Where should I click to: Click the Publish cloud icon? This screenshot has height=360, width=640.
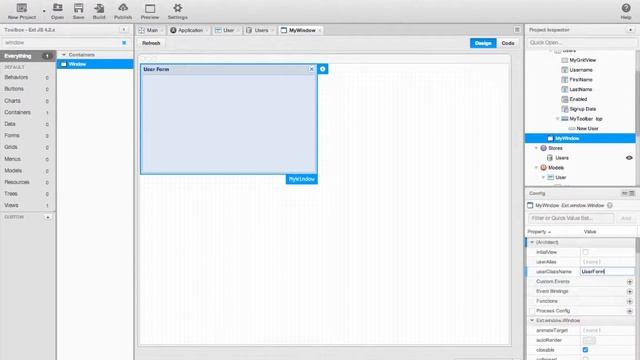pos(123,8)
